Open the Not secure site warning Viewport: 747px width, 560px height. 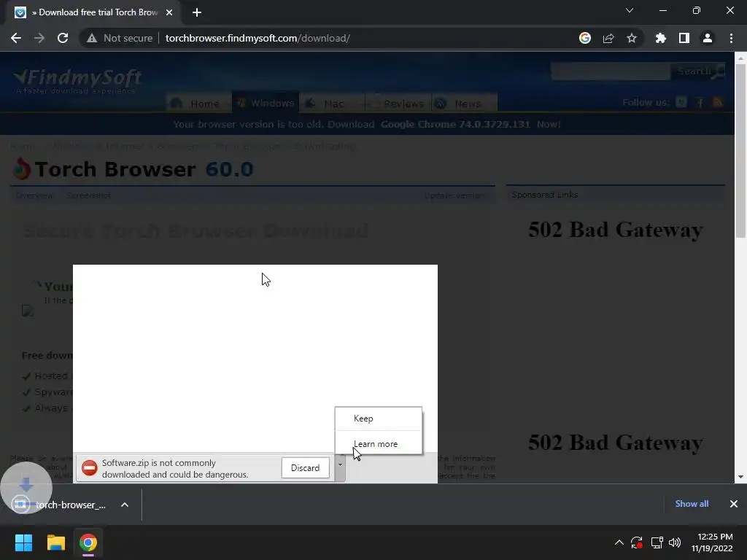click(120, 38)
